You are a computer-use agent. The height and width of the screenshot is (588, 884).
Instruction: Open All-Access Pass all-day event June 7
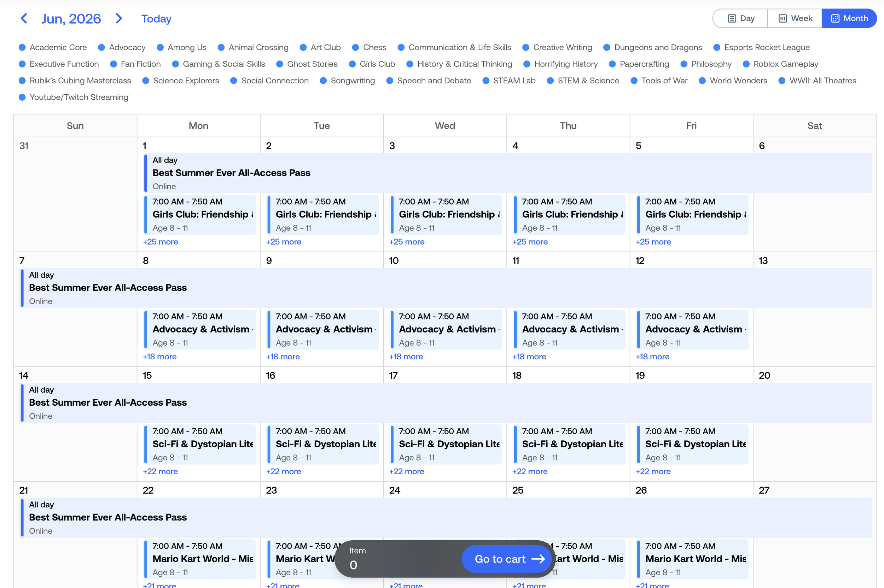pyautogui.click(x=108, y=288)
